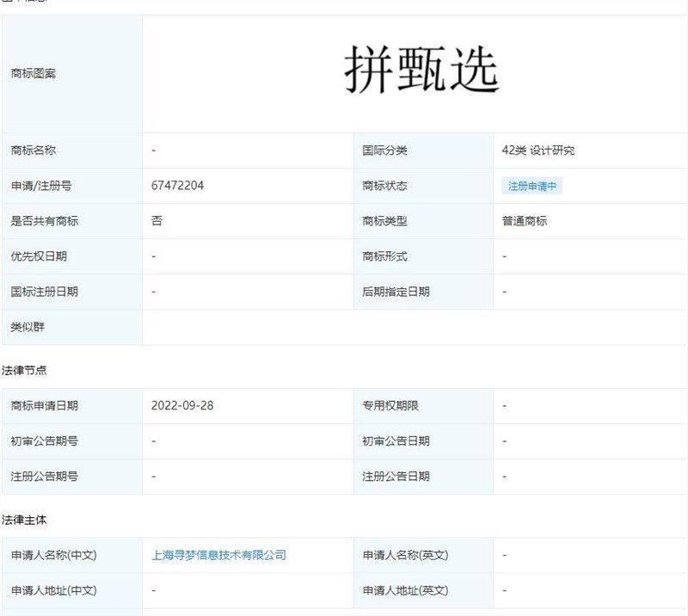The height and width of the screenshot is (616, 688).
Task: Click the 商标类型 label
Action: 384,221
